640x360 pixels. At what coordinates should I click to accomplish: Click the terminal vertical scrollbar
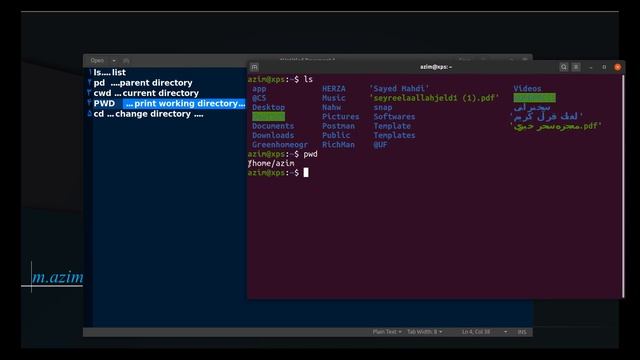tap(623, 186)
